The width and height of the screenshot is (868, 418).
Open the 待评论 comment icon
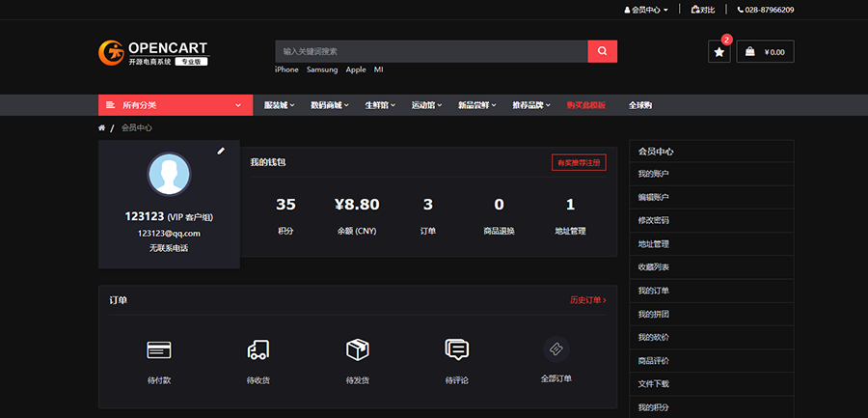pos(457,349)
